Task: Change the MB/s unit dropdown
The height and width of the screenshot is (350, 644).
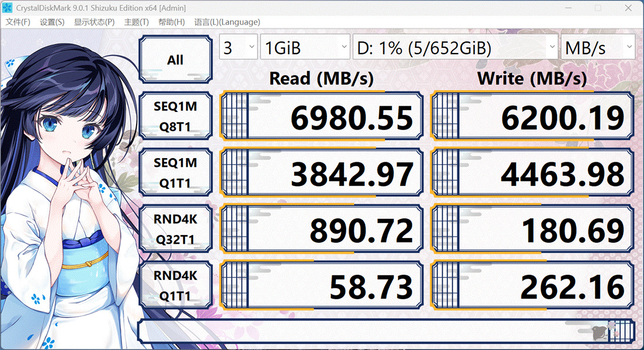Action: point(598,47)
